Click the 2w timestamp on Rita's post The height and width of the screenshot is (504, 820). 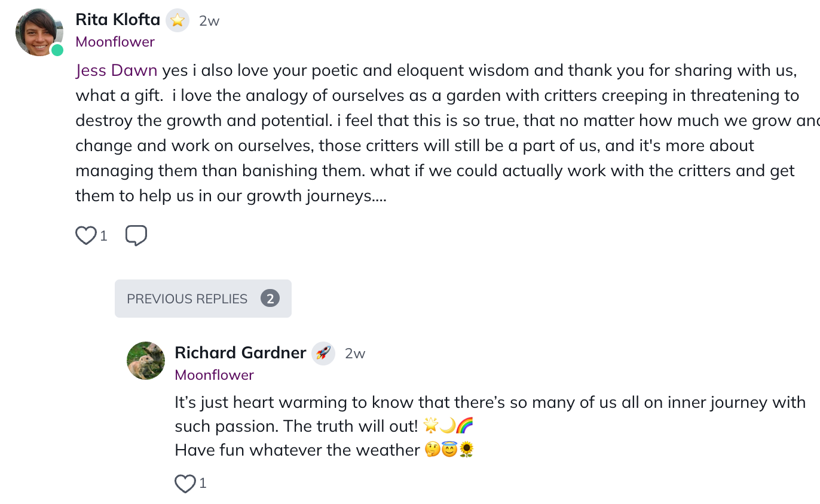pyautogui.click(x=209, y=21)
